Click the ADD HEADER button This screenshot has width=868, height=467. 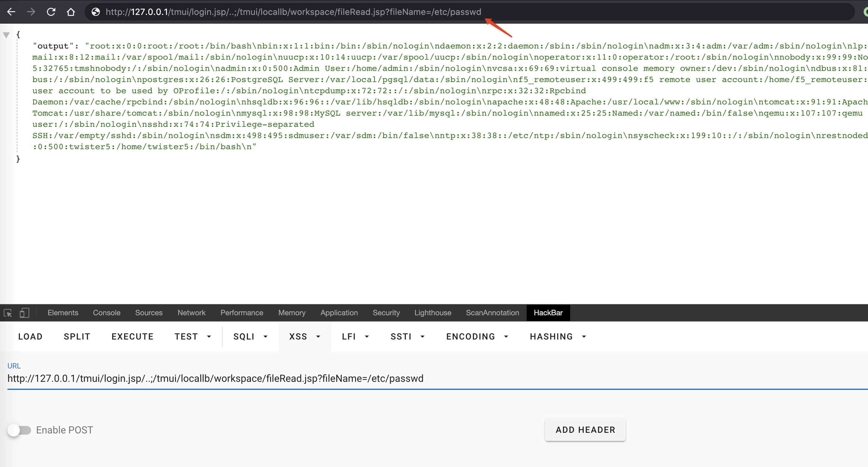point(585,430)
